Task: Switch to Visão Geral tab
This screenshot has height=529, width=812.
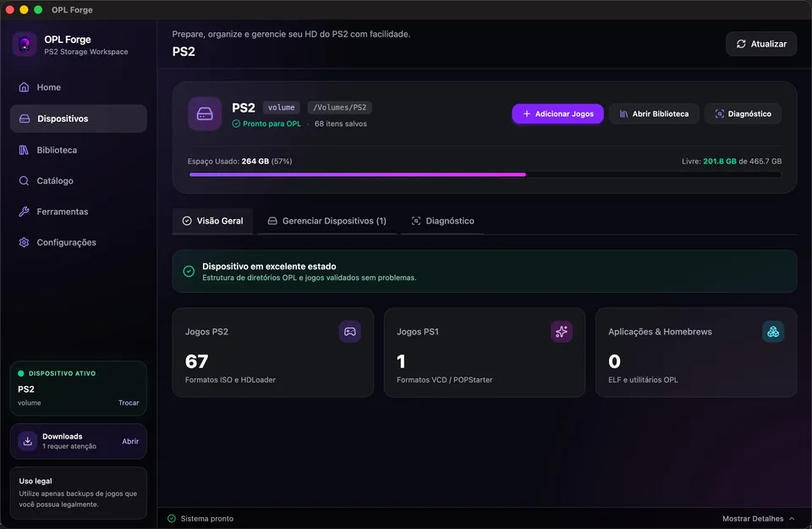Action: point(212,221)
